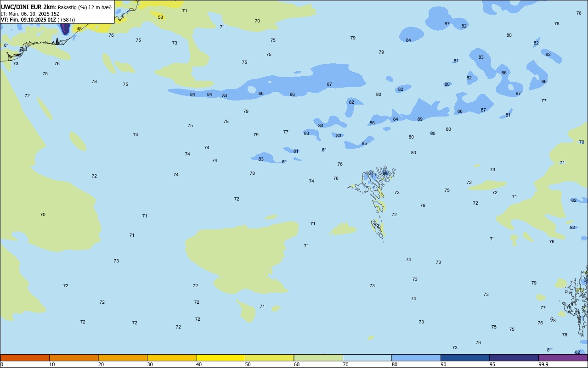Screen dimensions: 588x368
Task: Select the humidity value 85 on the map
Action: [x=364, y=144]
